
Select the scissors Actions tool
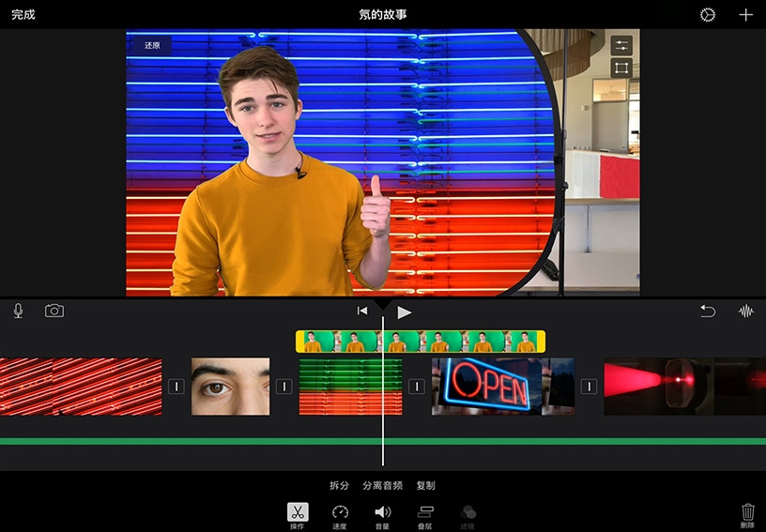297,512
